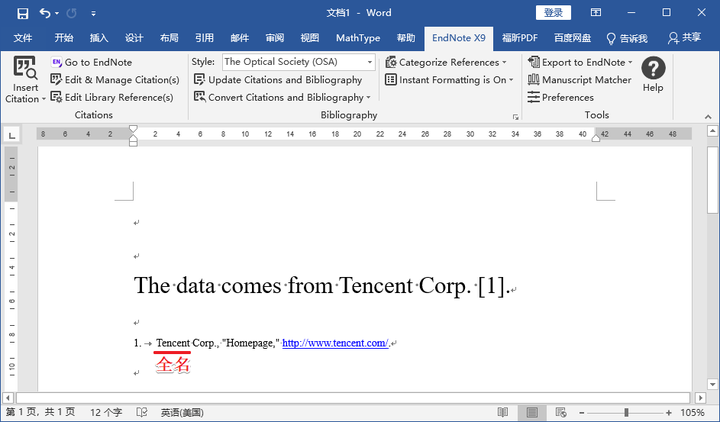Open Edit & Manage Citation(s)
The width and height of the screenshot is (720, 422).
click(115, 79)
